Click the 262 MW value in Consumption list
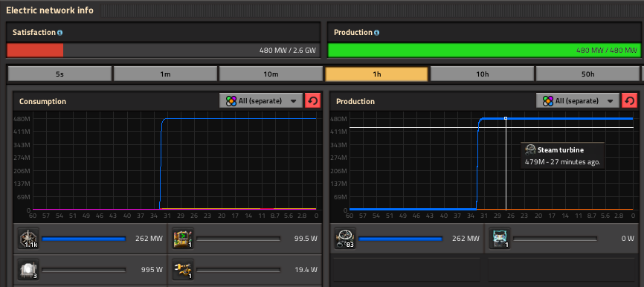644x287 pixels. tap(149, 239)
